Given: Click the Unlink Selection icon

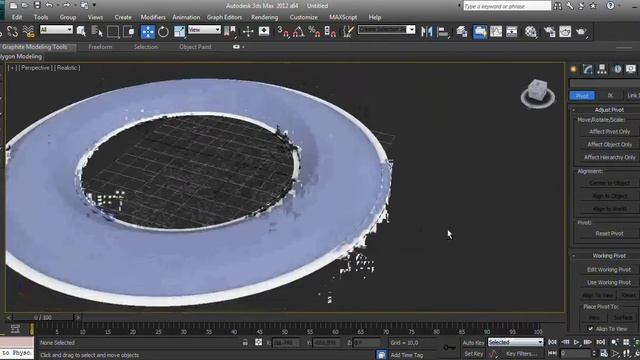Looking at the screenshot, I should tap(13, 31).
